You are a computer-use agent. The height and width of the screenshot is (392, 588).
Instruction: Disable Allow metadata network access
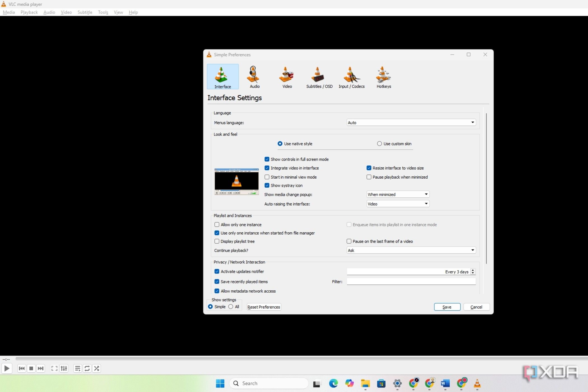(217, 291)
